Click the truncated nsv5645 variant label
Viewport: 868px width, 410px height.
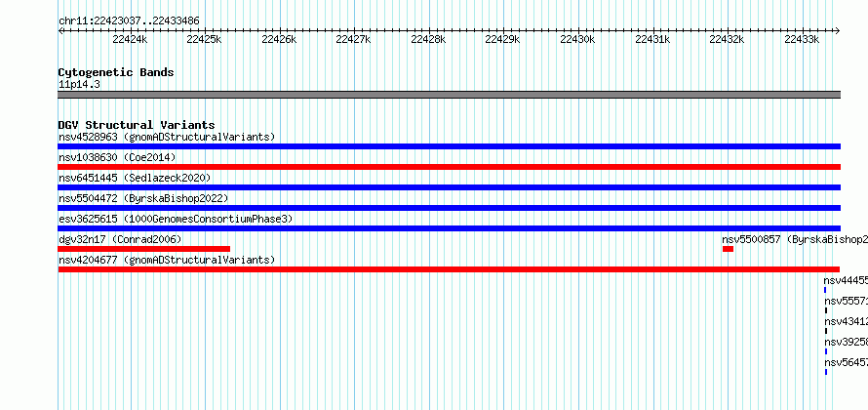click(846, 362)
